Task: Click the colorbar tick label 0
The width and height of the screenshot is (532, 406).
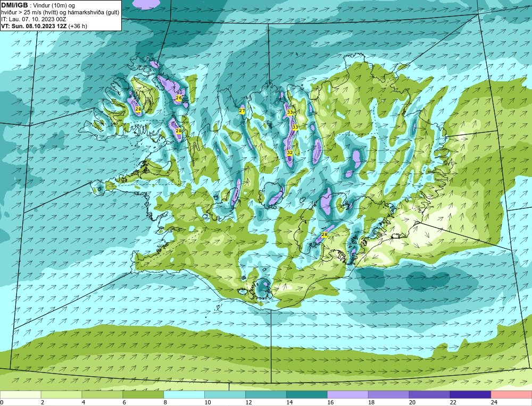Action: (2, 402)
